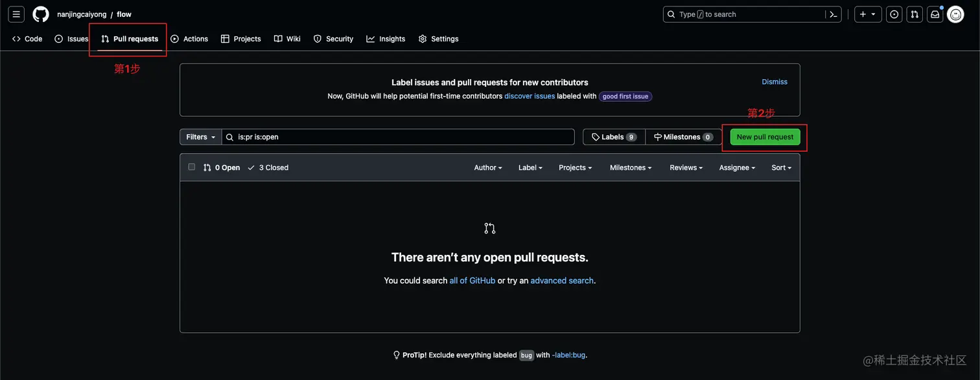980x380 pixels.
Task: Open the flow repository link
Action: [124, 14]
